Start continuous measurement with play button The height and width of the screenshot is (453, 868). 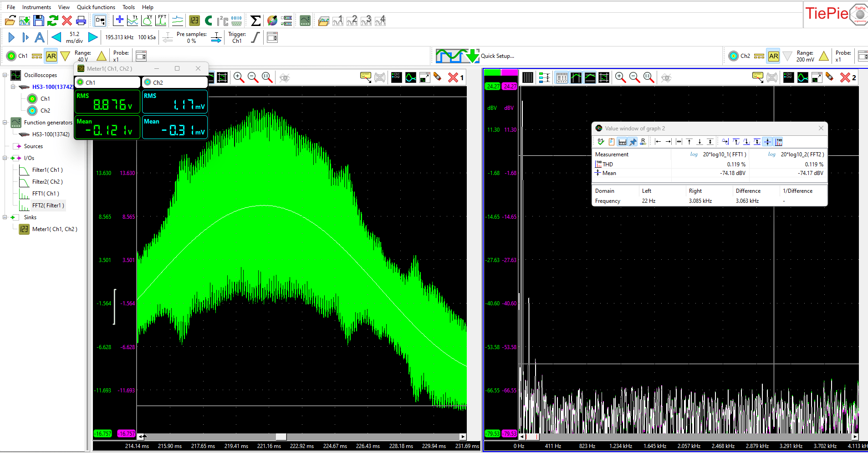pyautogui.click(x=11, y=37)
